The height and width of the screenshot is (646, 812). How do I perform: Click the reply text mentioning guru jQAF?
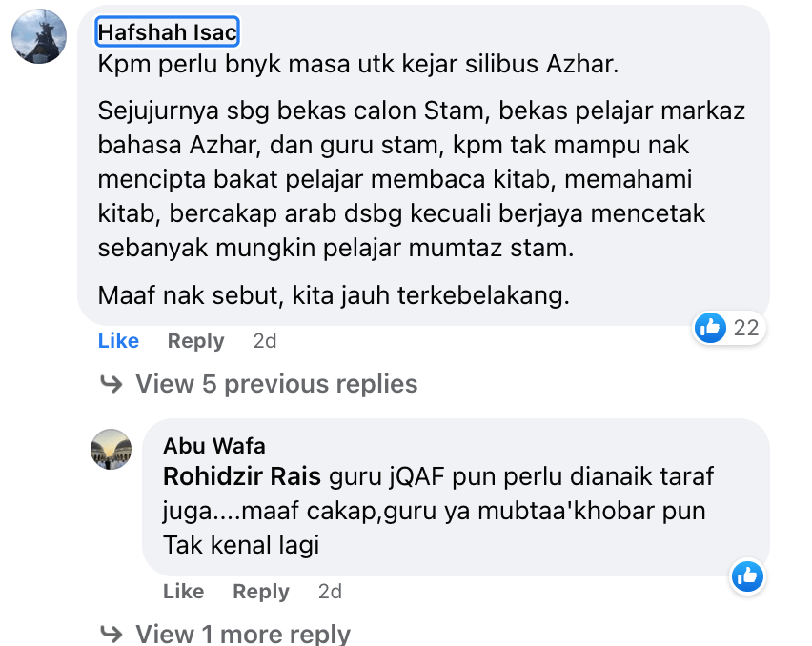(x=438, y=511)
